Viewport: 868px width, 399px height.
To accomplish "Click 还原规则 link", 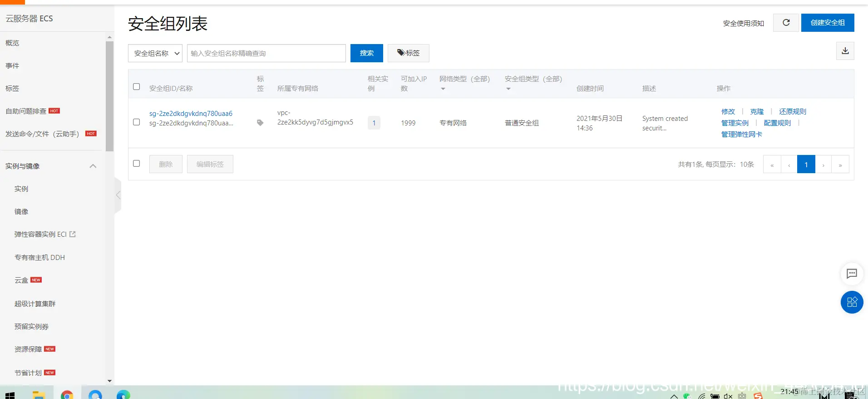I will click(793, 111).
